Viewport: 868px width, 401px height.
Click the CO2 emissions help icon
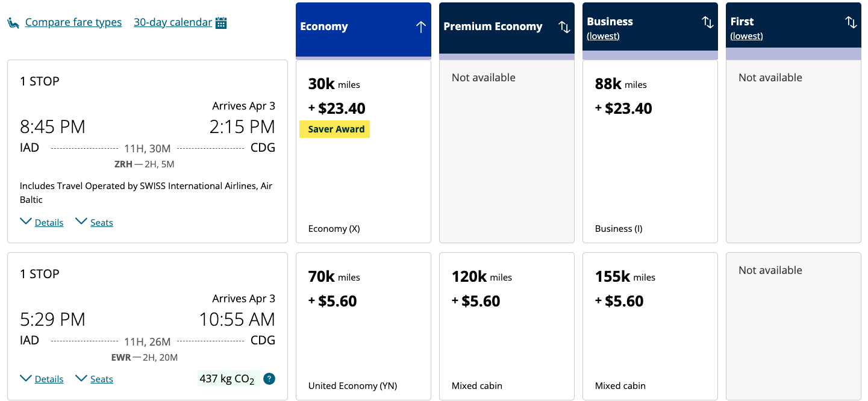tap(269, 379)
